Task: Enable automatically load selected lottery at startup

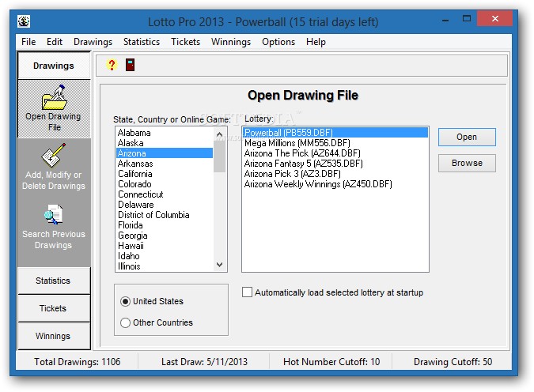Action: pyautogui.click(x=248, y=292)
